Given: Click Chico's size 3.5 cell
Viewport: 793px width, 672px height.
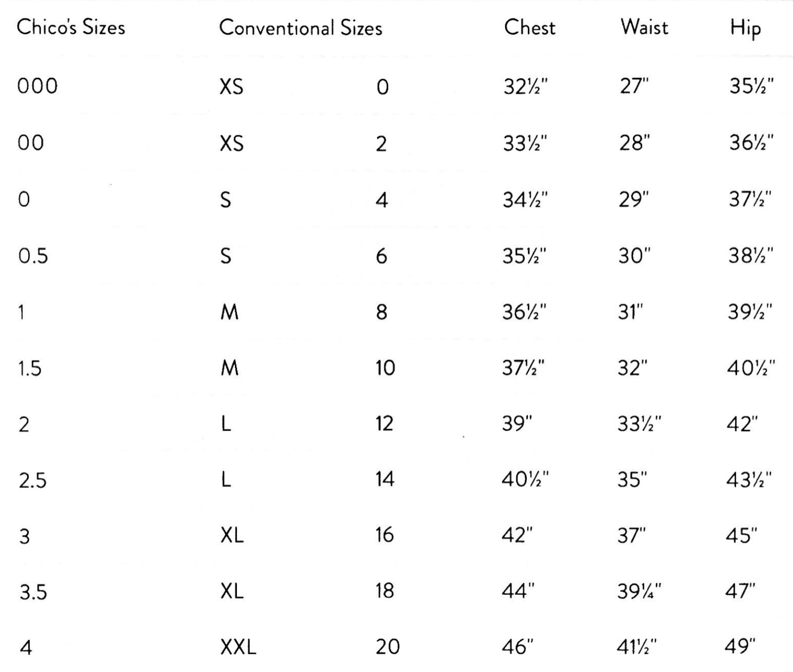Looking at the screenshot, I should (x=33, y=592).
